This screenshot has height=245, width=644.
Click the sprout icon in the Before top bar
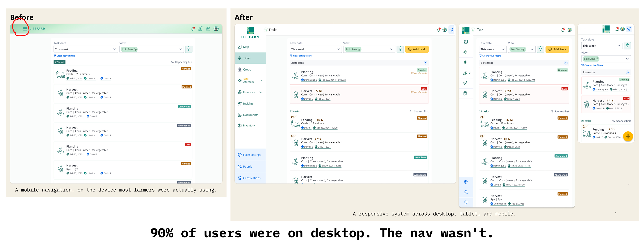coord(200,29)
